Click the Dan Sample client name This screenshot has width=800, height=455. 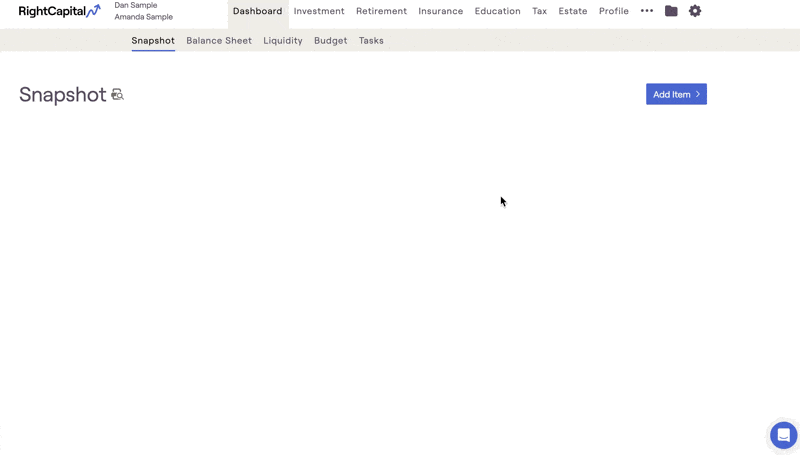136,5
